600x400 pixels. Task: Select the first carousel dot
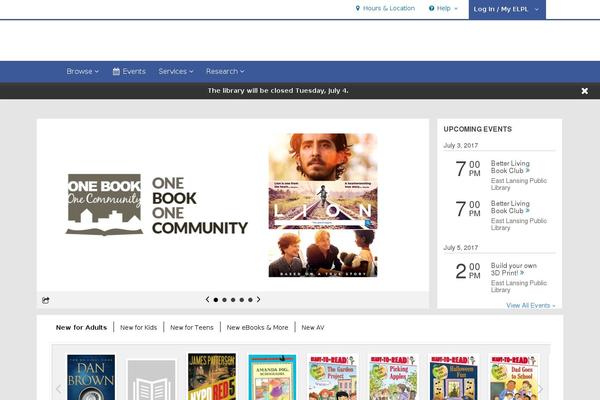(x=216, y=300)
